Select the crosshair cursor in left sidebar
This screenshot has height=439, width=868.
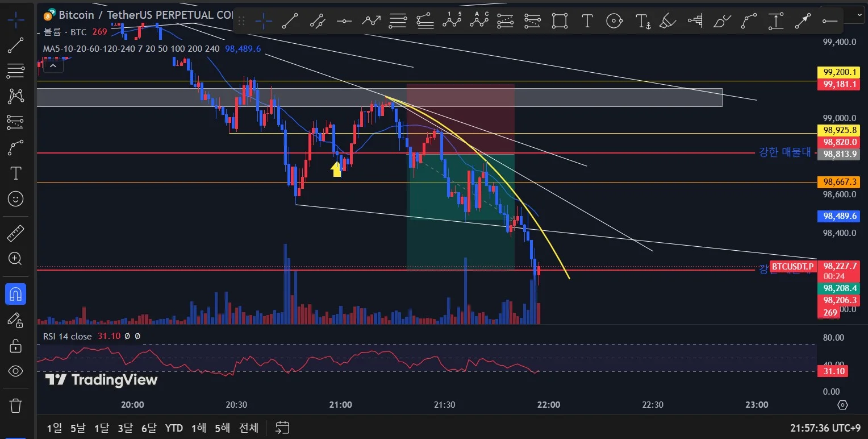16,22
